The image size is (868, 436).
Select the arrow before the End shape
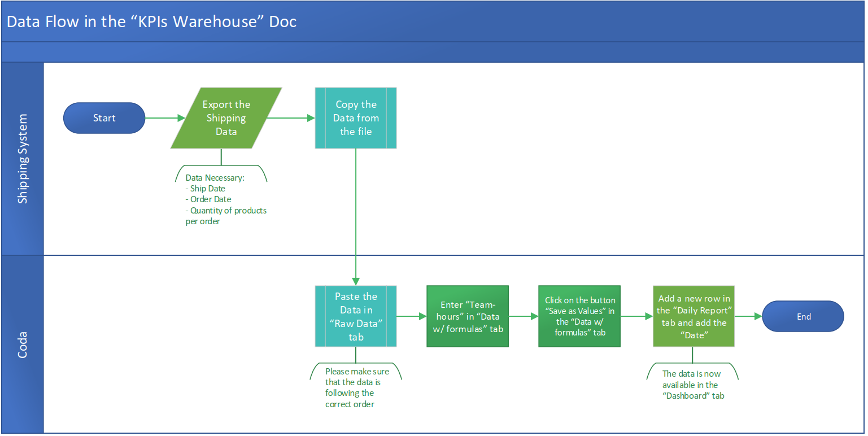coord(748,316)
